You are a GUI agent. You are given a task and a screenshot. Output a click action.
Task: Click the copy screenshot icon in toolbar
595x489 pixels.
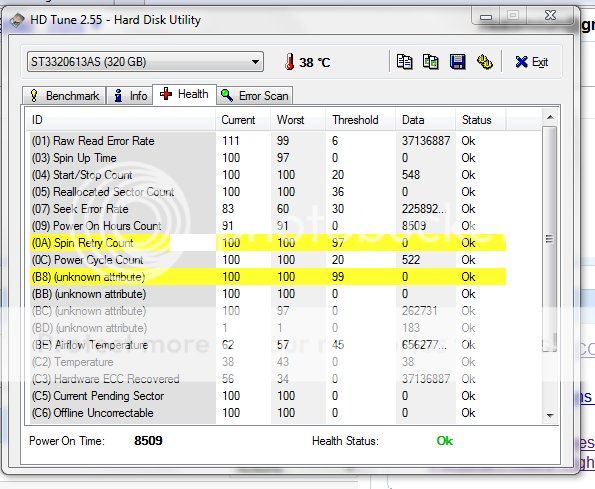(x=430, y=61)
